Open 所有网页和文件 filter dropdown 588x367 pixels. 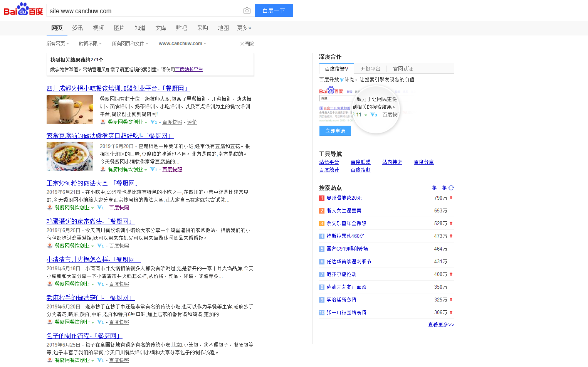130,44
